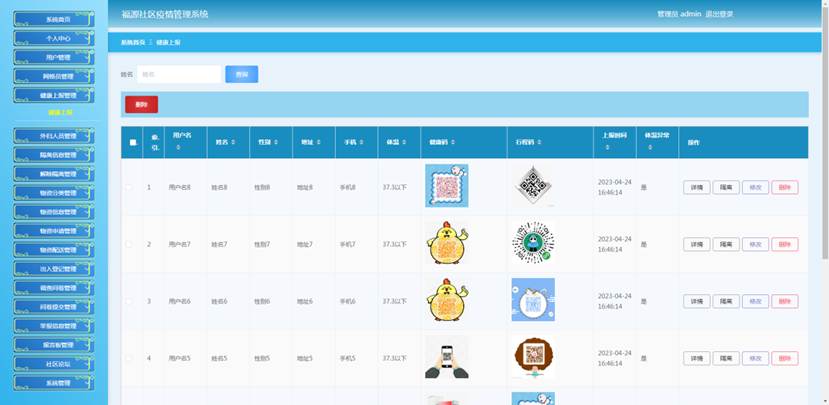Sort table by 姓名 column
The width and height of the screenshot is (829, 405).
[x=233, y=142]
